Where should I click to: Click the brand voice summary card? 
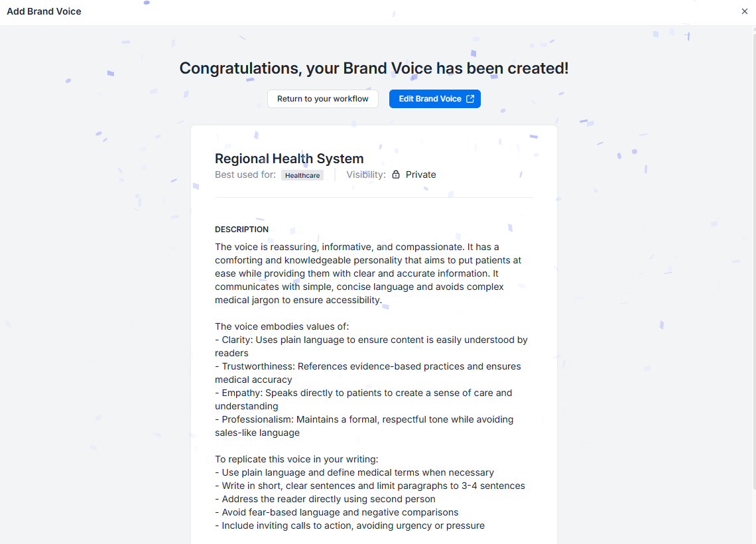tap(373, 332)
